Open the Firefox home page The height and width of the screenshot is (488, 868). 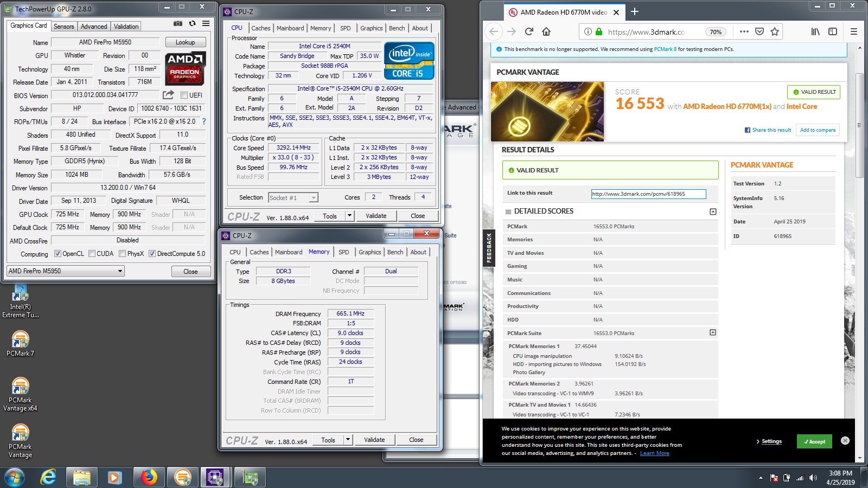[x=546, y=31]
